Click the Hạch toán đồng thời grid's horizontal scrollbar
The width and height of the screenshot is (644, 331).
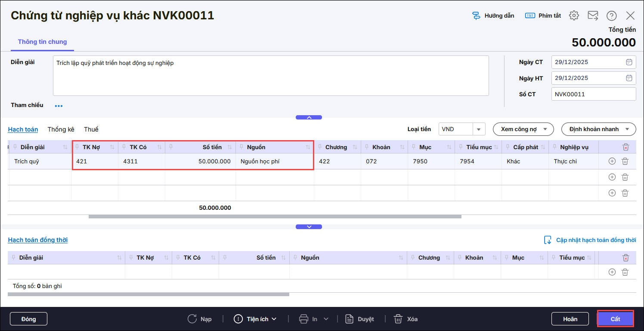coord(149,294)
